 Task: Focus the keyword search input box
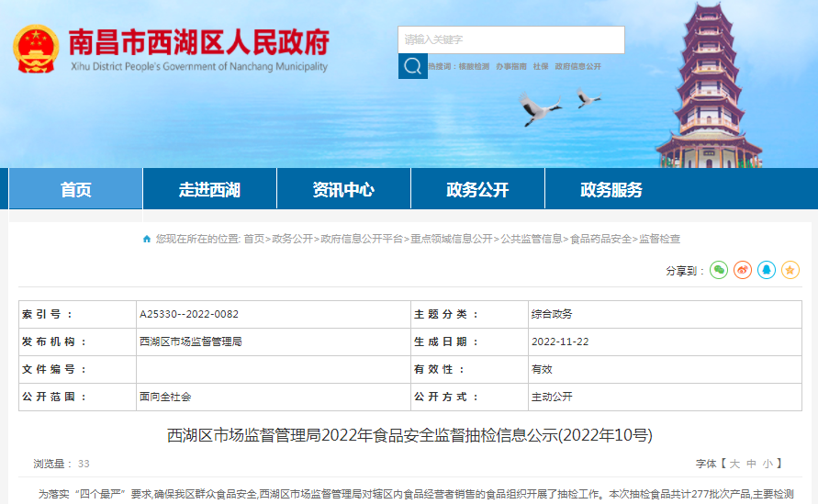pyautogui.click(x=511, y=39)
